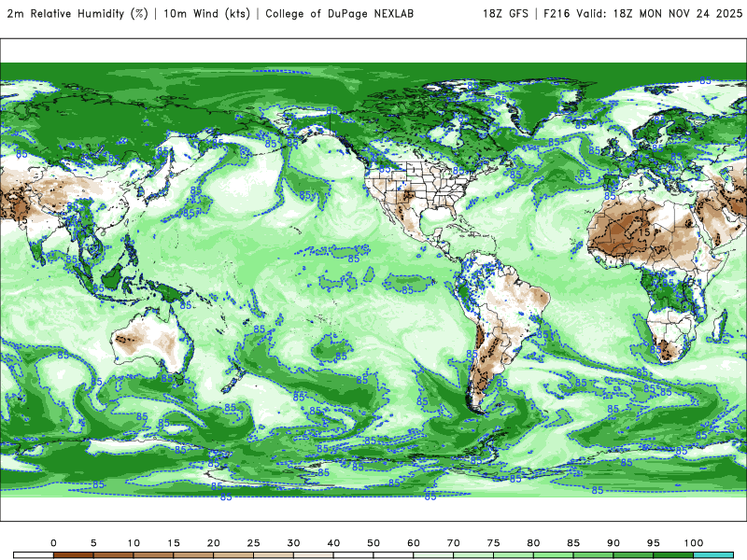Pick the white swatch left of legend 0

tap(34, 555)
